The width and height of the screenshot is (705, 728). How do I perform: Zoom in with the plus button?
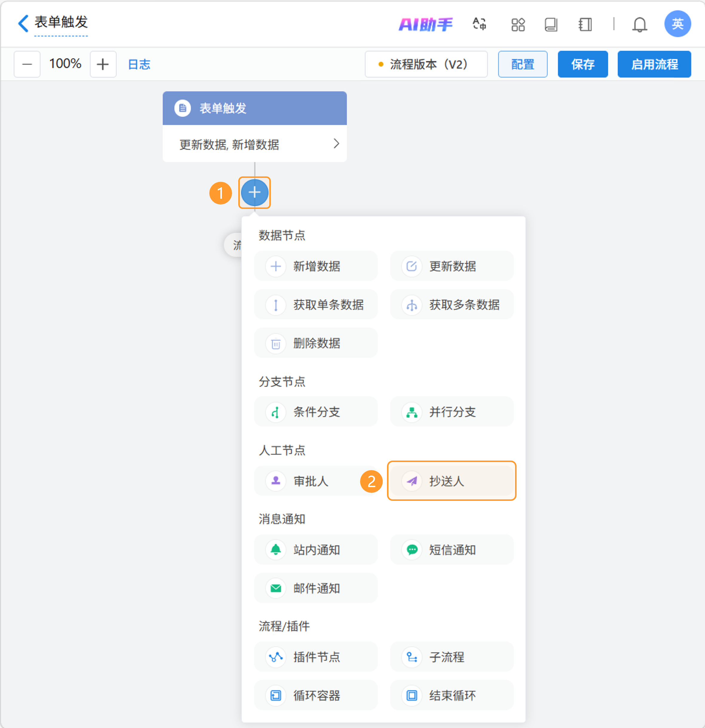coord(103,64)
